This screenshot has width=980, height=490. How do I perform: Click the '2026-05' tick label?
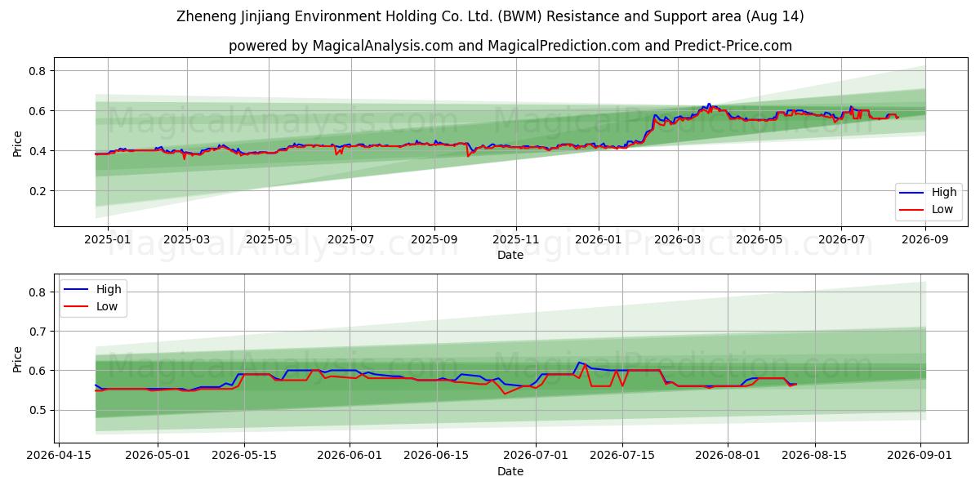759,240
